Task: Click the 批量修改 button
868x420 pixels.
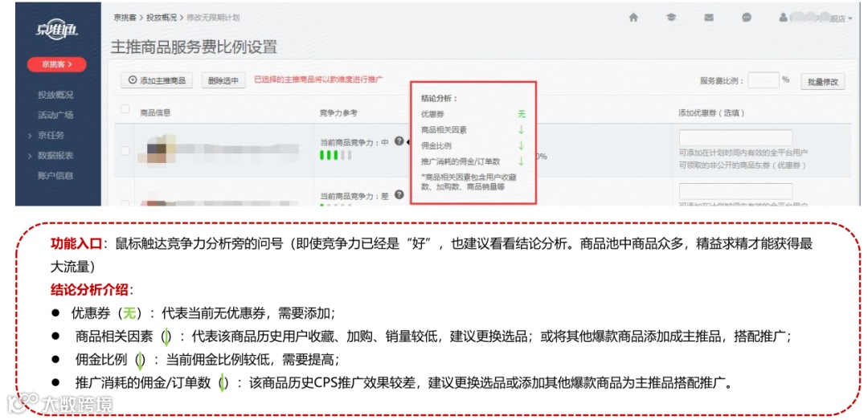Action: (823, 82)
